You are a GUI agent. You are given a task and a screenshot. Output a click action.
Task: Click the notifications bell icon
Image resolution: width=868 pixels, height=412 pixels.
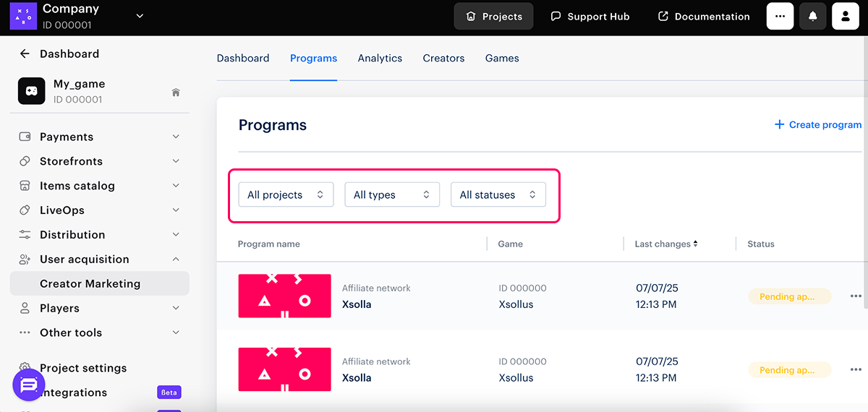coord(812,16)
